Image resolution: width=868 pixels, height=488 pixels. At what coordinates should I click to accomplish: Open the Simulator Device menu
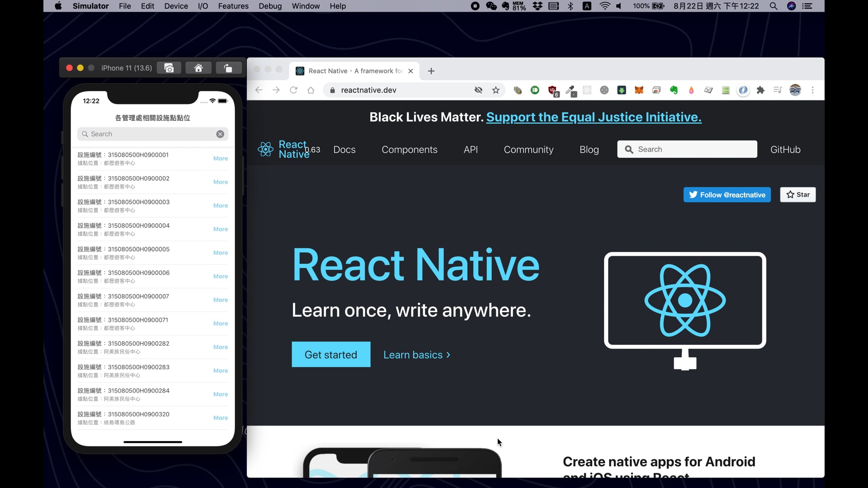[176, 6]
